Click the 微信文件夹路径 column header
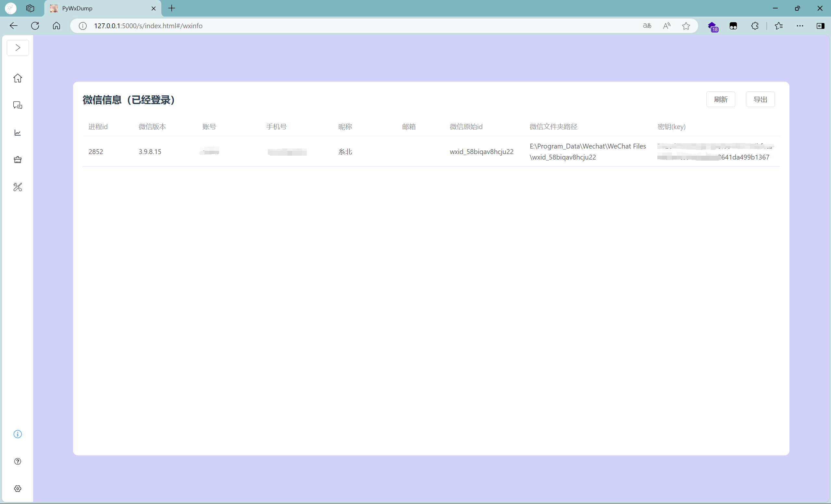This screenshot has height=504, width=831. (x=553, y=127)
